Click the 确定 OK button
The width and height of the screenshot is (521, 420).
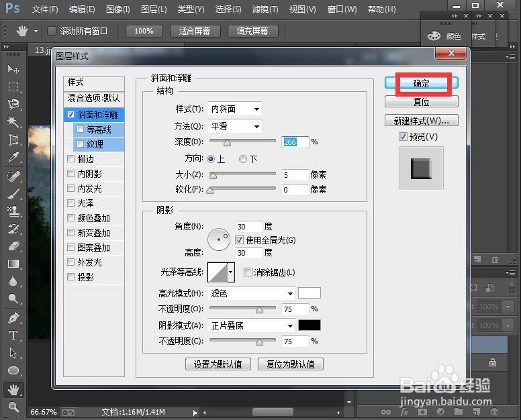[422, 83]
